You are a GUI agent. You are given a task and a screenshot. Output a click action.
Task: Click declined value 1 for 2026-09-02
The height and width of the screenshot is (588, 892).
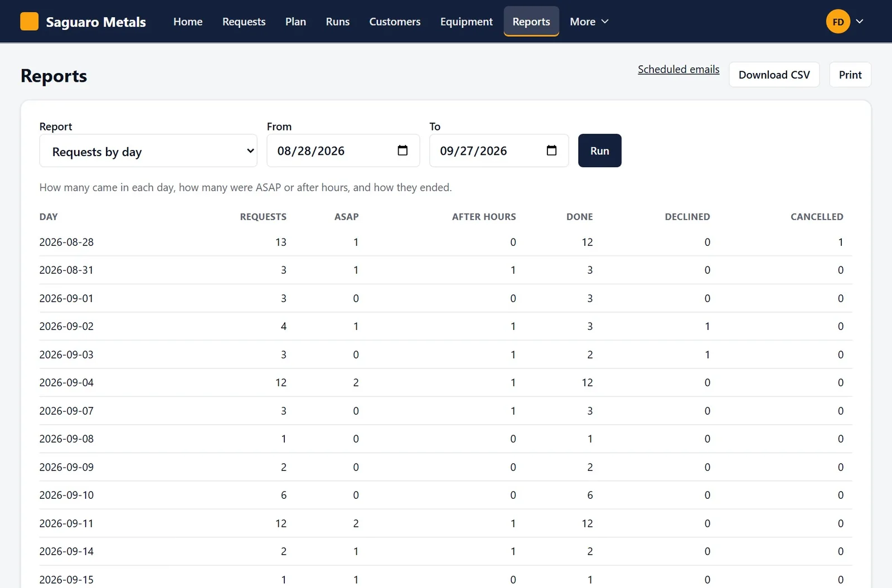click(x=707, y=327)
